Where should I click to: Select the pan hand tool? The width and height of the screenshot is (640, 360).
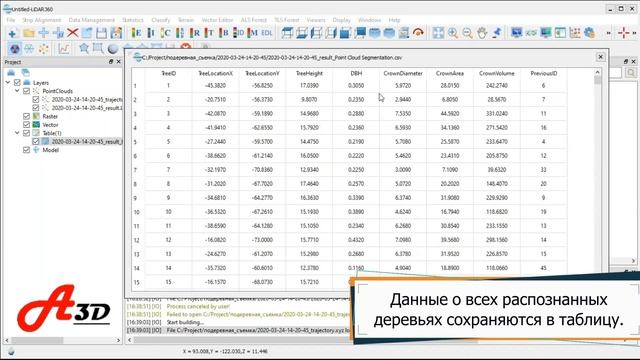click(x=482, y=33)
